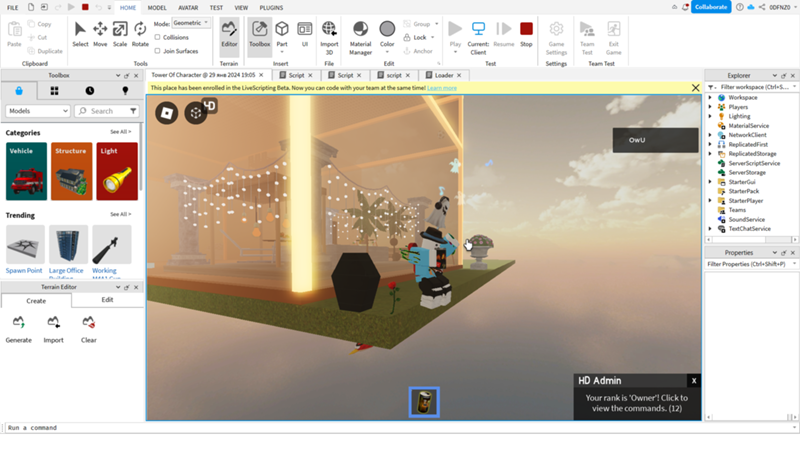Click the Scale tool icon
Viewport: 800px width, 450px height.
(120, 33)
